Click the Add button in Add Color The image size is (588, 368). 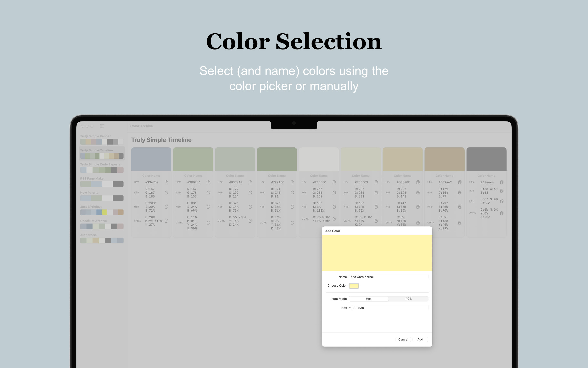(x=420, y=339)
